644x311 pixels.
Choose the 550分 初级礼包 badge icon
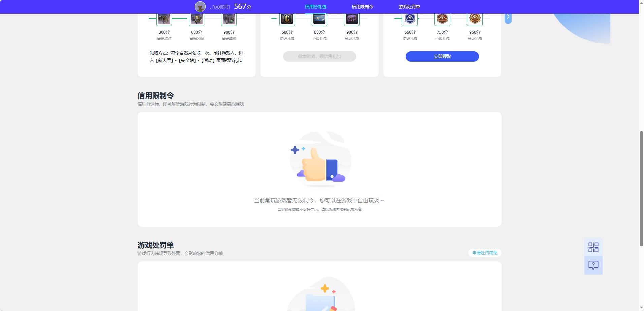tap(410, 19)
